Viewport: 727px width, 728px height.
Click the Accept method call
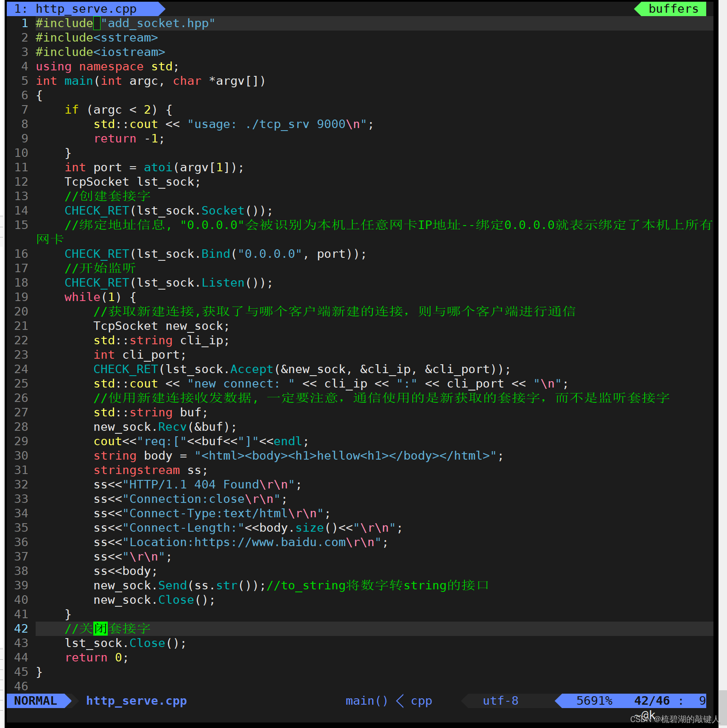coord(252,369)
